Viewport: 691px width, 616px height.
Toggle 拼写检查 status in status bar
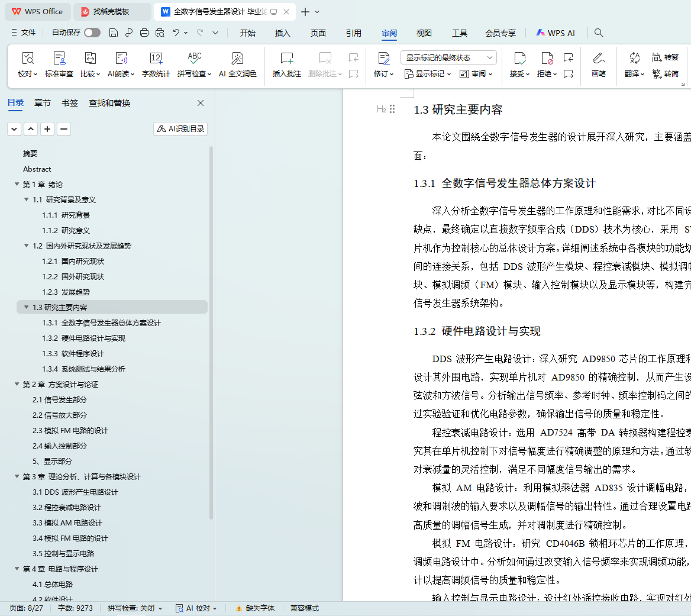pos(134,608)
